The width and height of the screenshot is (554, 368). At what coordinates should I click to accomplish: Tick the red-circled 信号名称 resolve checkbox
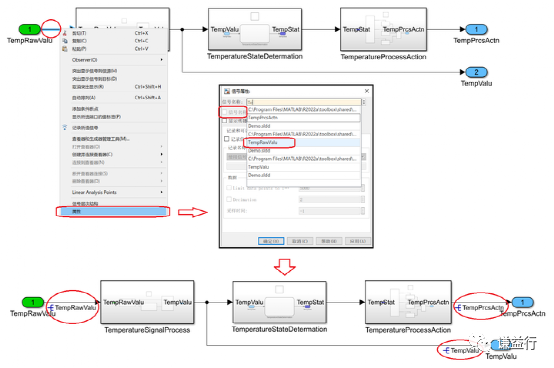[224, 112]
